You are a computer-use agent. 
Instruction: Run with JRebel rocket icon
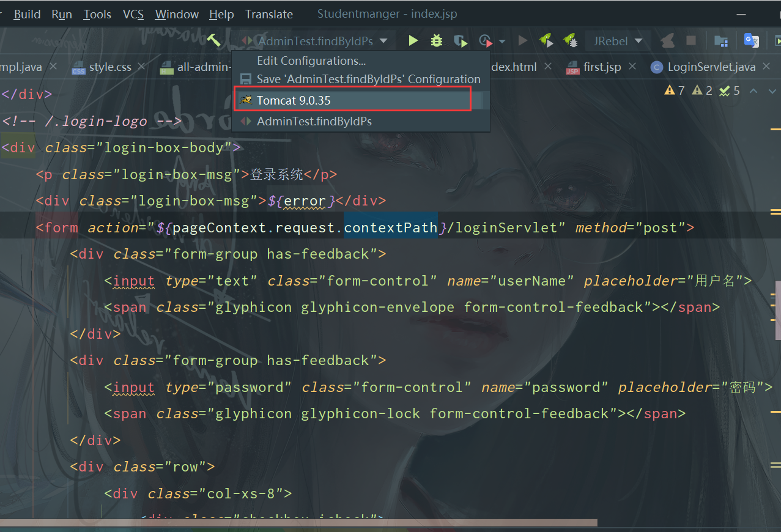(x=546, y=40)
